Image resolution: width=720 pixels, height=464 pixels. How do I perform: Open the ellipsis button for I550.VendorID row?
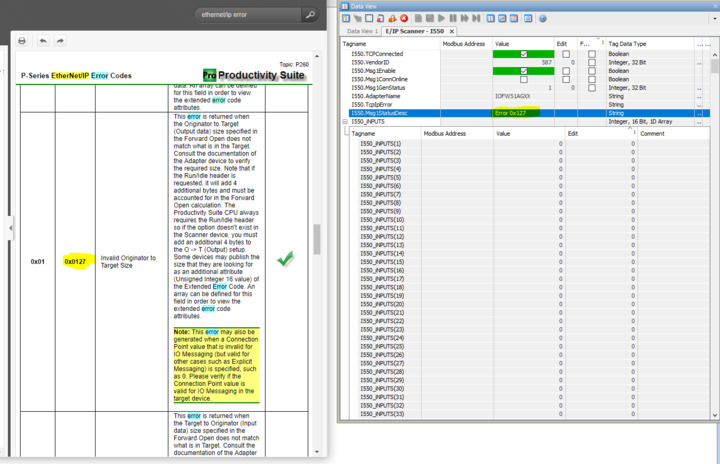(699, 62)
